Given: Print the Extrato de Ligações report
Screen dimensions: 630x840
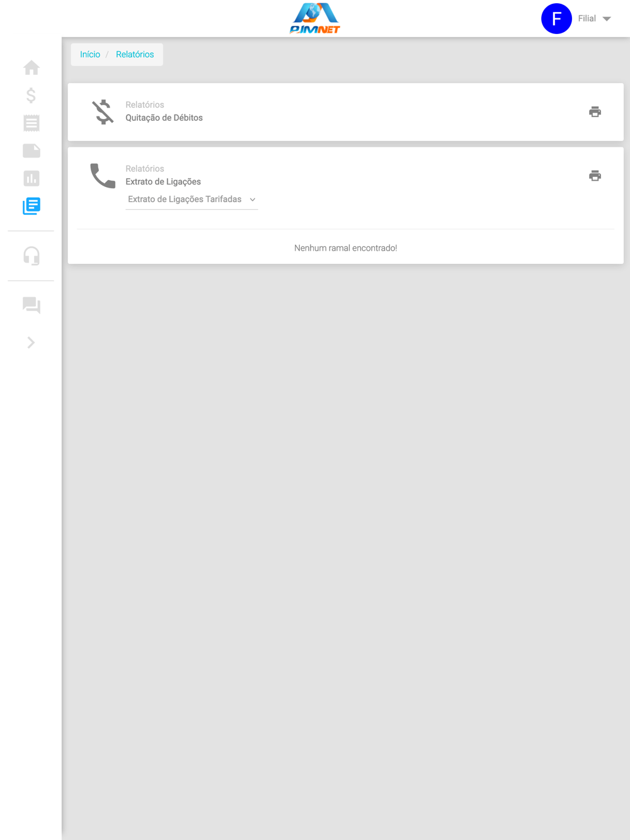Looking at the screenshot, I should [595, 176].
